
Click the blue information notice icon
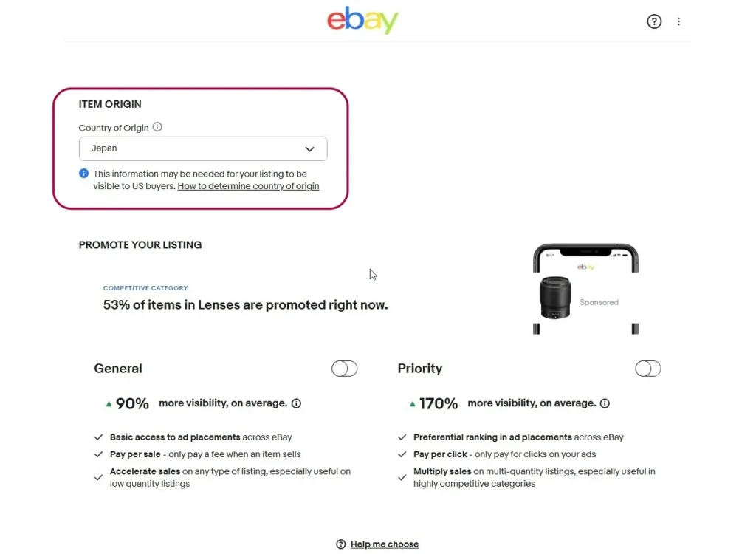point(83,174)
